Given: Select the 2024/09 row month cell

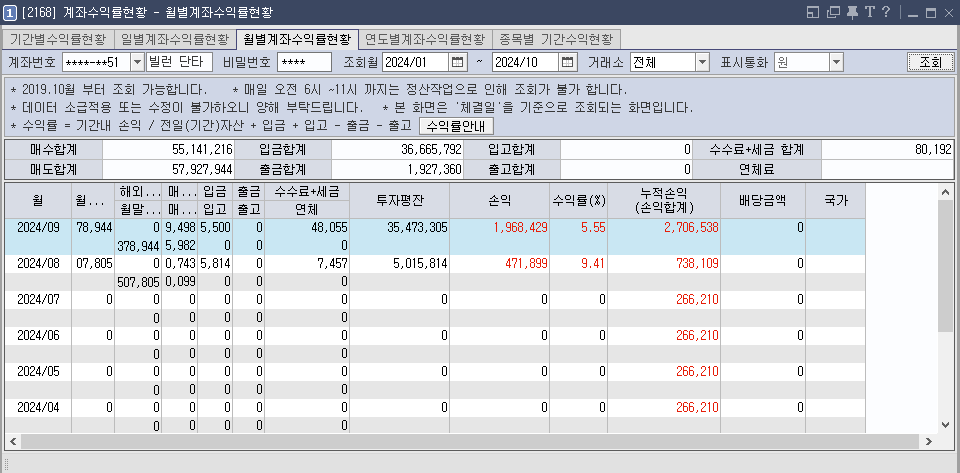Looking at the screenshot, I should click(x=38, y=228).
